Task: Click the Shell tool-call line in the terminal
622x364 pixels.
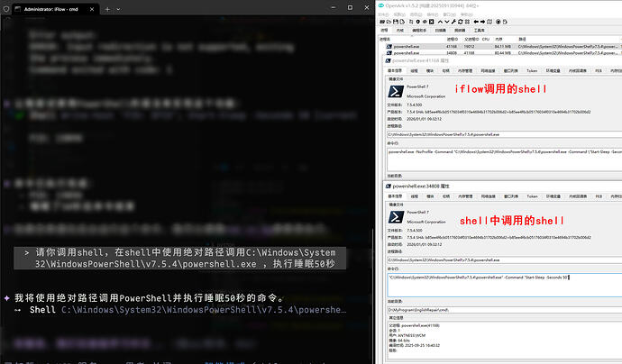Action: [180, 310]
